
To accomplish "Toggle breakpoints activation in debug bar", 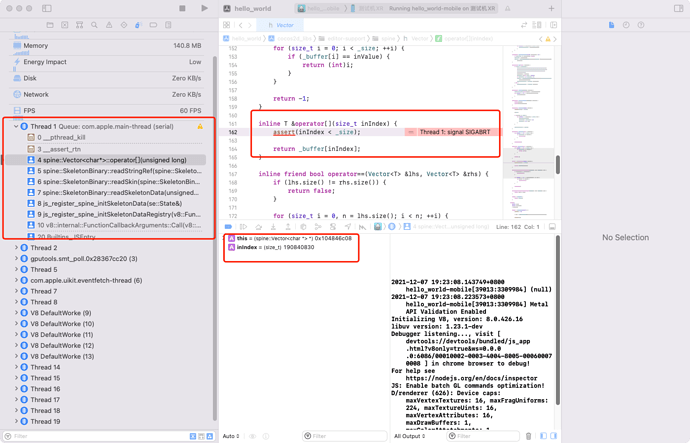I will [x=228, y=227].
